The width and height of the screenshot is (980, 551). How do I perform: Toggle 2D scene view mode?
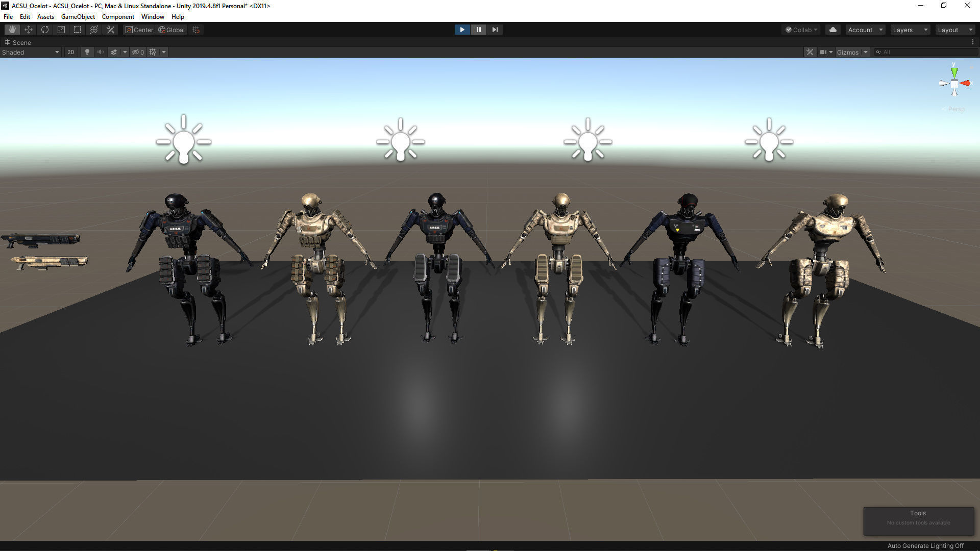click(x=71, y=52)
